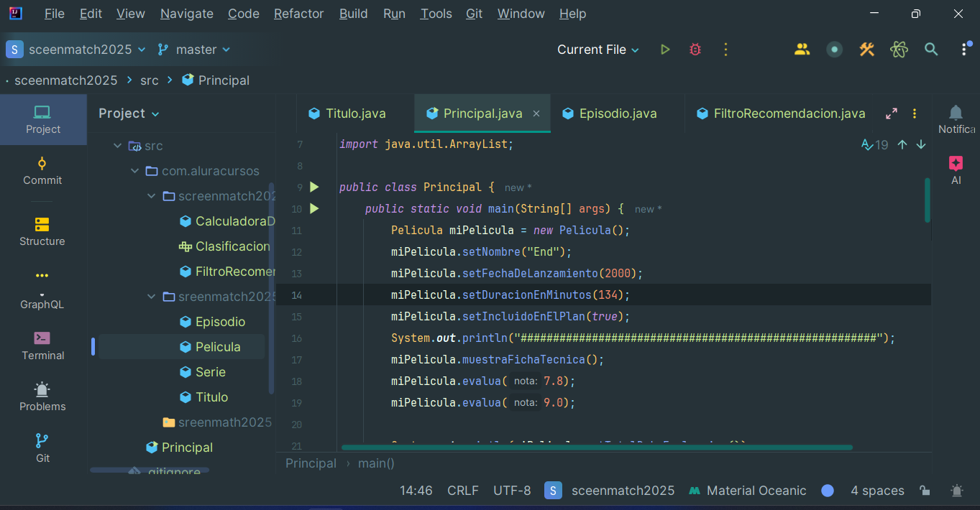Toggle file read-only with the lock icon

[x=925, y=491]
